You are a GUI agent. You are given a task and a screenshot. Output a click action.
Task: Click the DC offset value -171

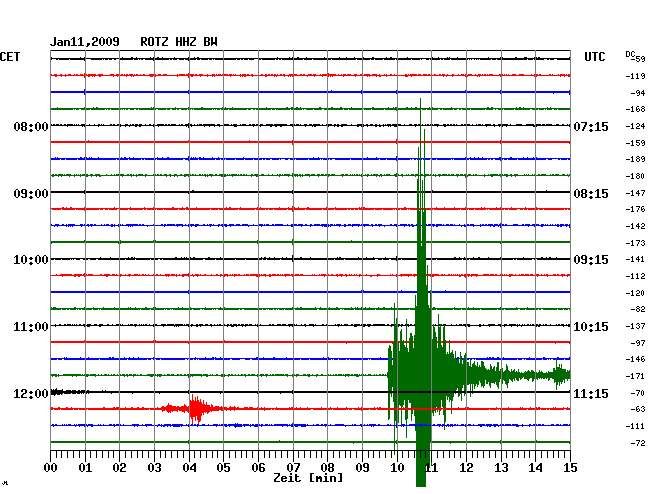[x=635, y=376]
